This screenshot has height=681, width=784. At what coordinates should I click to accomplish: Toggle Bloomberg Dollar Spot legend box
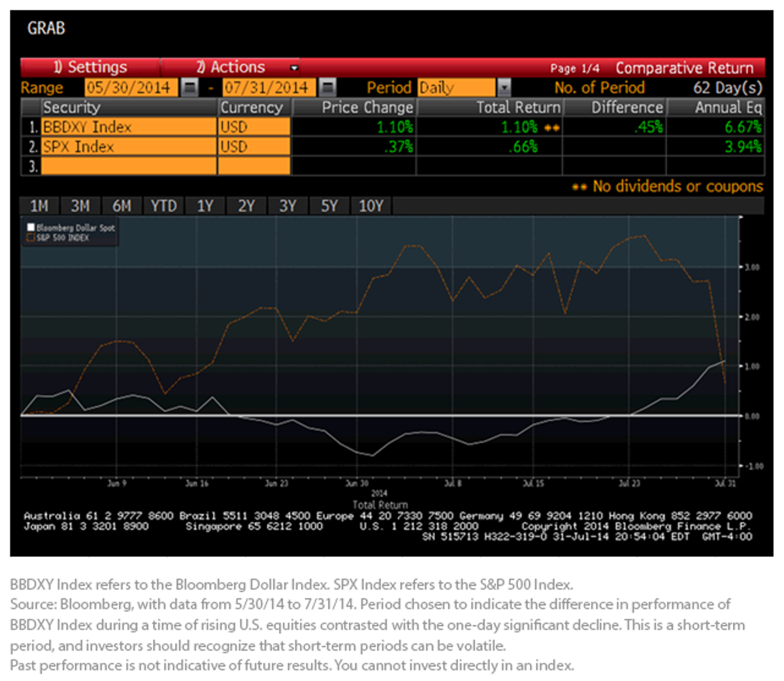pyautogui.click(x=31, y=228)
